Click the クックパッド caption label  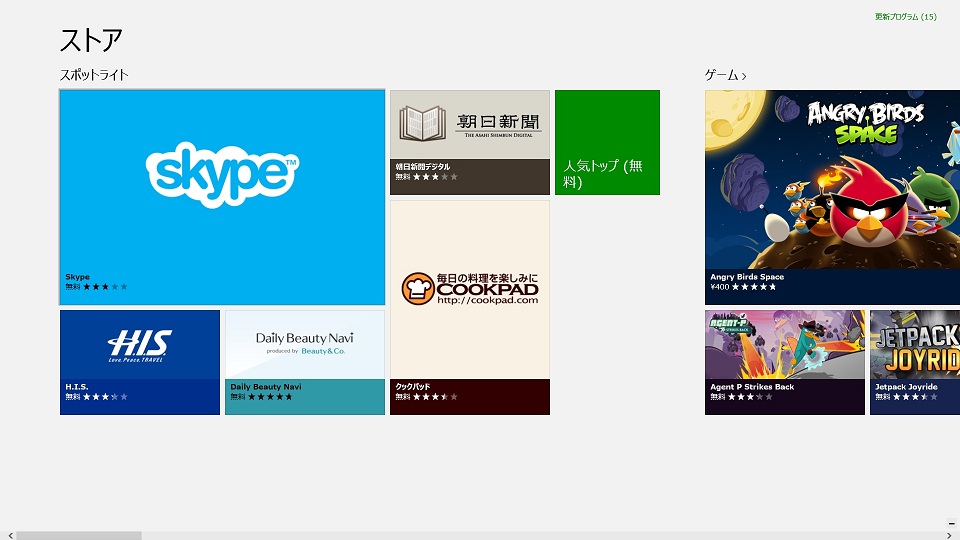pos(415,386)
